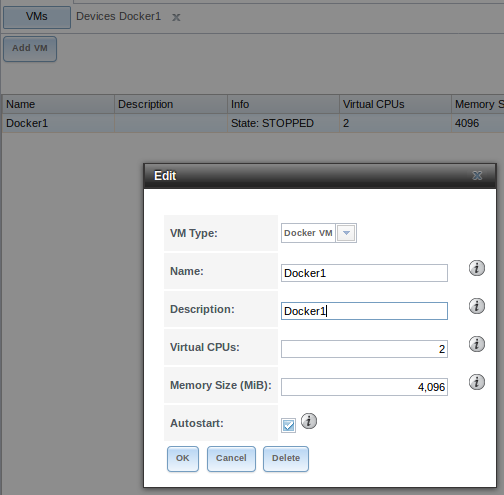Open the Devices Docker1 tab
The image size is (504, 495).
pyautogui.click(x=118, y=16)
